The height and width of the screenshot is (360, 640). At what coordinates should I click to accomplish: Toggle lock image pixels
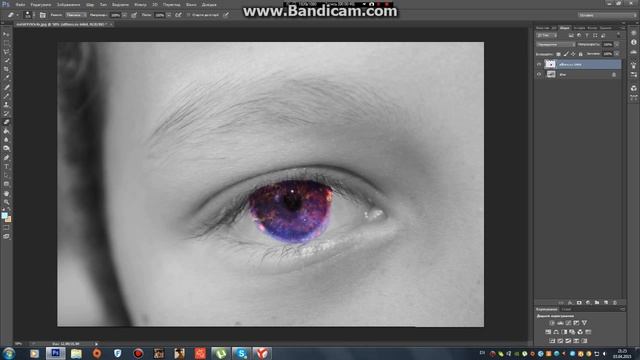click(x=566, y=54)
